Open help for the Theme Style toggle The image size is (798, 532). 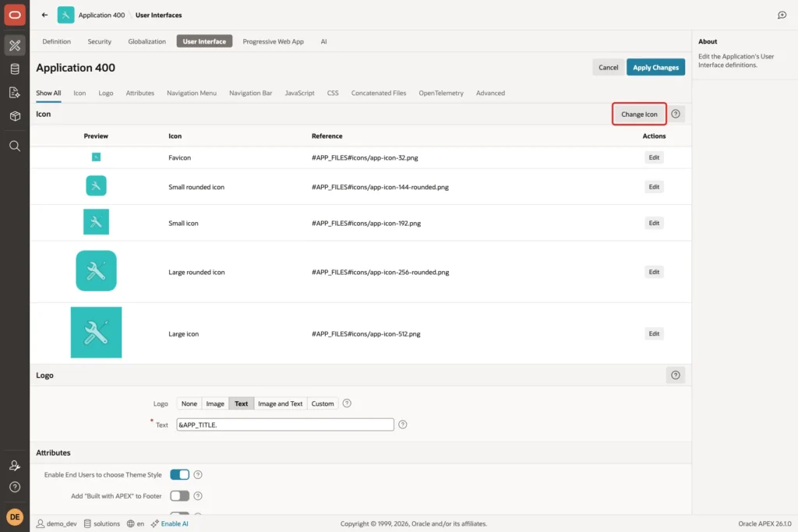click(x=198, y=474)
